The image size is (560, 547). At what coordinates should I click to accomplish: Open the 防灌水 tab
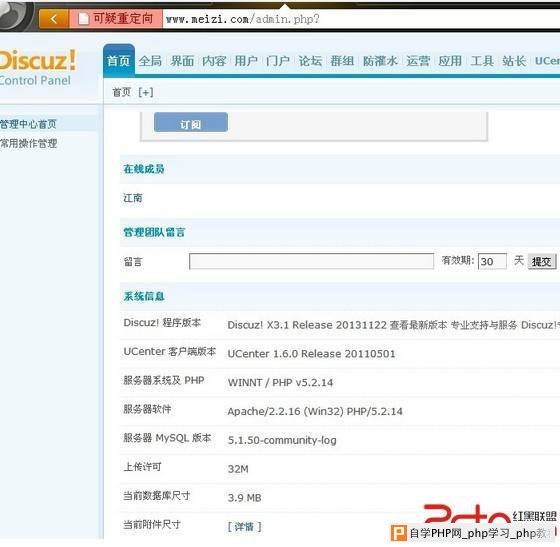[x=380, y=61]
